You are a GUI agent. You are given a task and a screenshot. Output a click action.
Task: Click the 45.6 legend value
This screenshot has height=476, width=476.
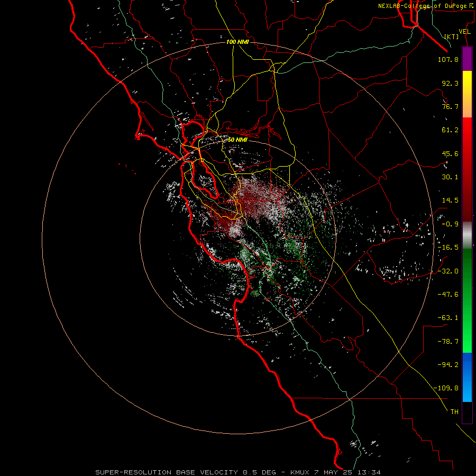(x=450, y=153)
